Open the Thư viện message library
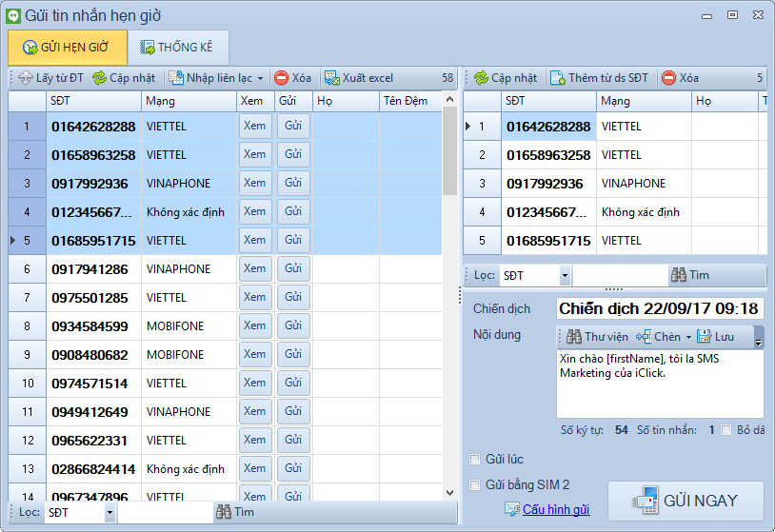 (597, 337)
